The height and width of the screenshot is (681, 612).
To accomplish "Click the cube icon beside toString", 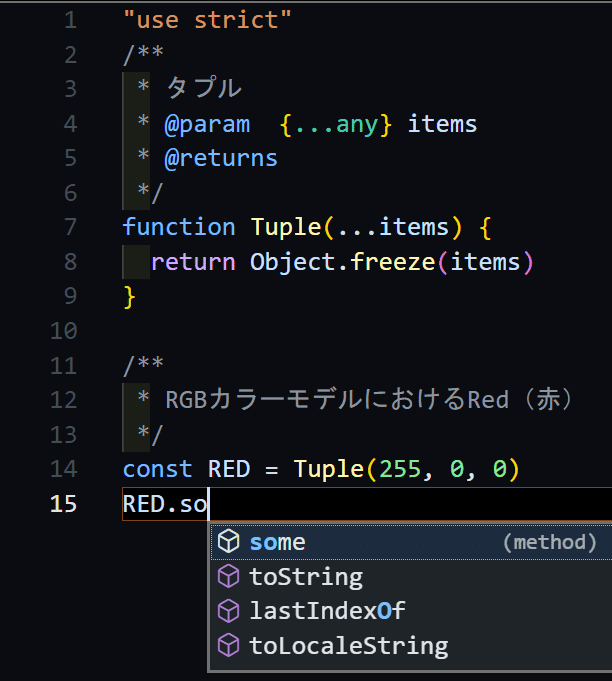I will click(x=229, y=577).
